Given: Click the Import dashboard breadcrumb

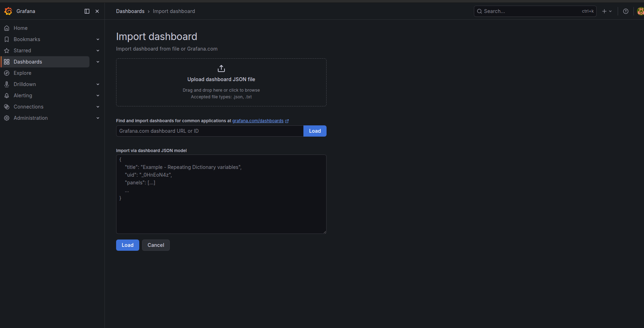Looking at the screenshot, I should pyautogui.click(x=174, y=11).
